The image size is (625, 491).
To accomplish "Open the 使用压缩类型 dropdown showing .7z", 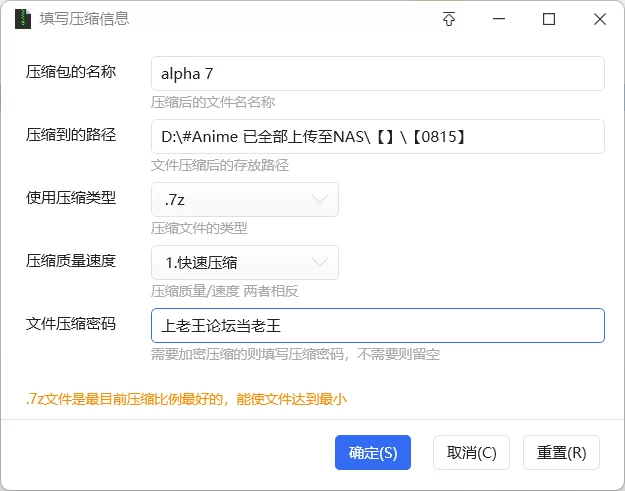I will click(245, 199).
